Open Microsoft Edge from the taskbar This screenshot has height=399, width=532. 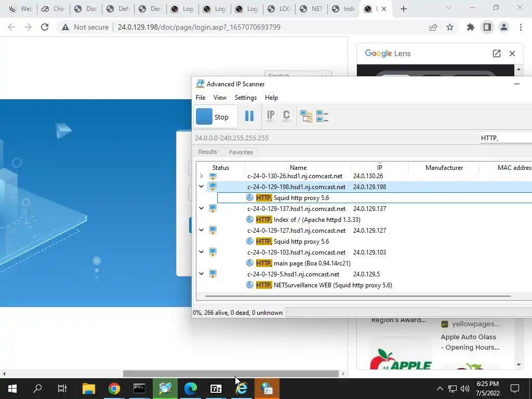coord(191,389)
